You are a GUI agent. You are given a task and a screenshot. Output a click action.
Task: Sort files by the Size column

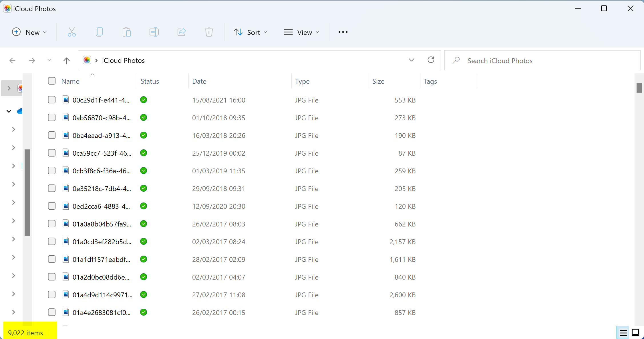tap(378, 81)
